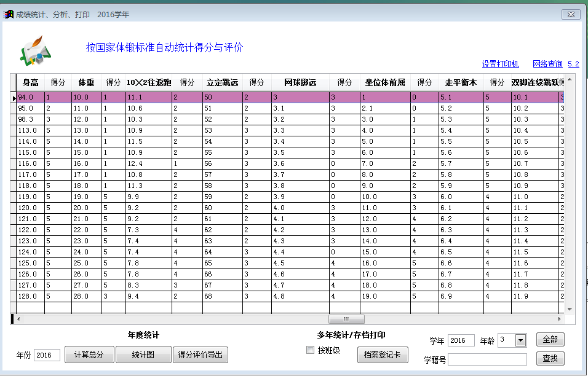
Task: Select the 身高 cell 98.3
Action: coord(30,119)
